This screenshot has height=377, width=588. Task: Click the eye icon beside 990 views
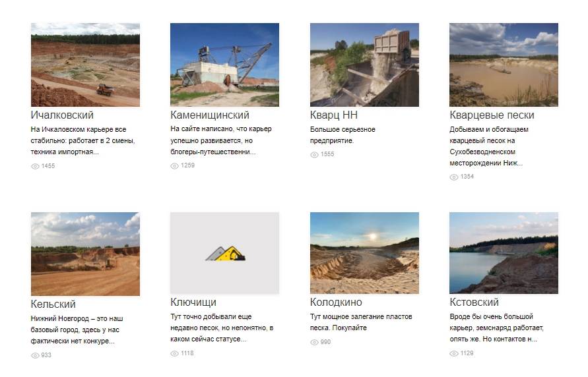tap(314, 342)
